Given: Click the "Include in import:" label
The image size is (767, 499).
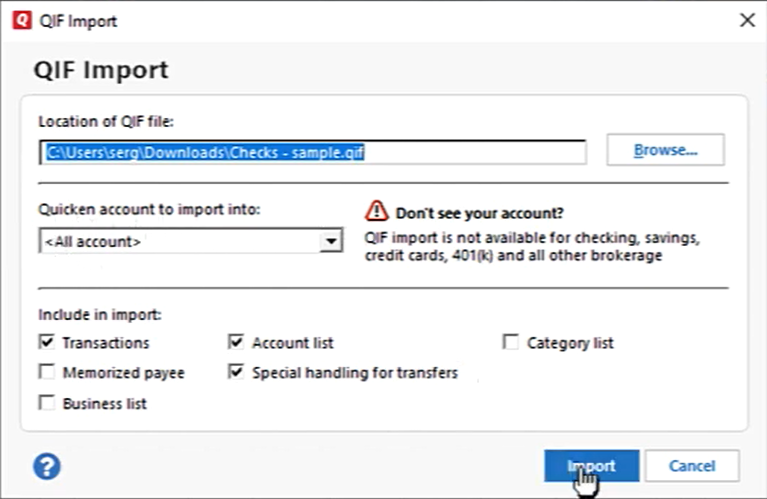Looking at the screenshot, I should pyautogui.click(x=100, y=315).
